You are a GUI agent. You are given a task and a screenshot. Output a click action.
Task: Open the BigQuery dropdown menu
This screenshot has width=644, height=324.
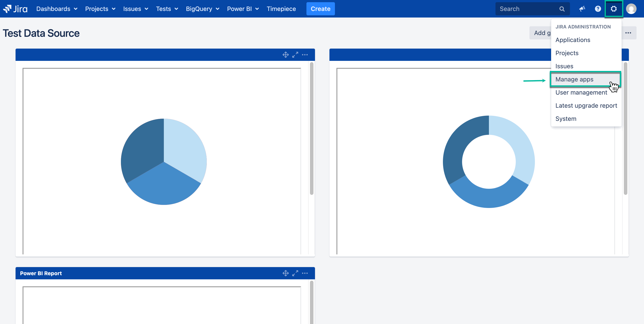click(202, 9)
